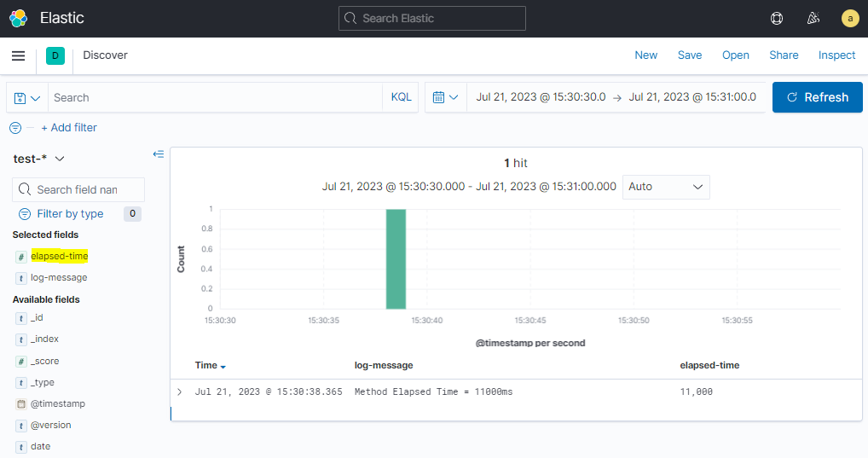Select the elapsed-time selected field
Image resolution: width=868 pixels, height=458 pixels.
(59, 257)
